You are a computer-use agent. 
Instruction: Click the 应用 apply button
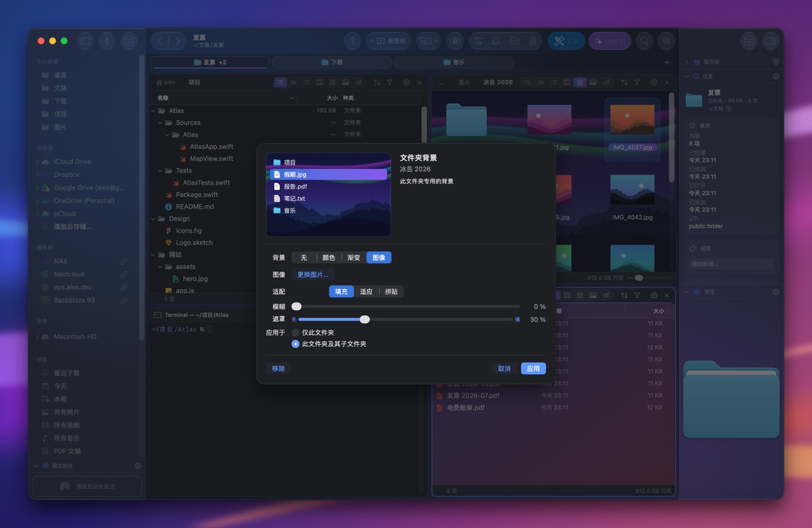pos(533,369)
